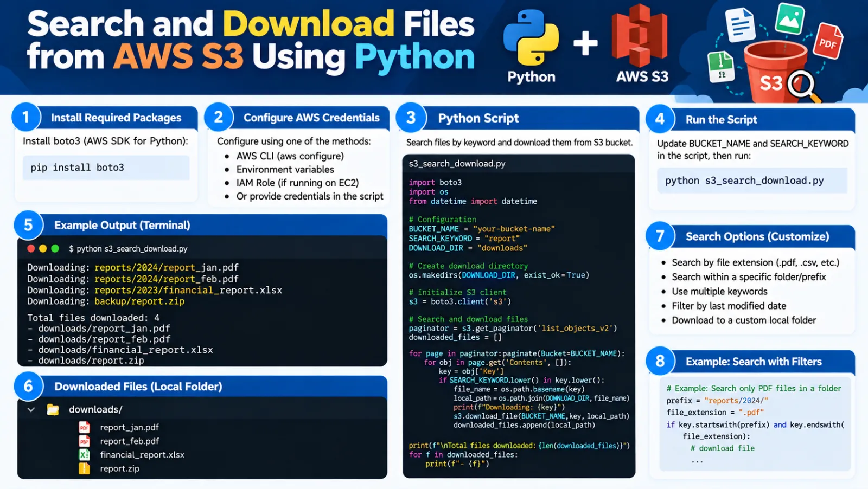Click the reports/2023/financial_report.xlsx terminal line
Image resolution: width=868 pixels, height=489 pixels.
pyautogui.click(x=155, y=290)
